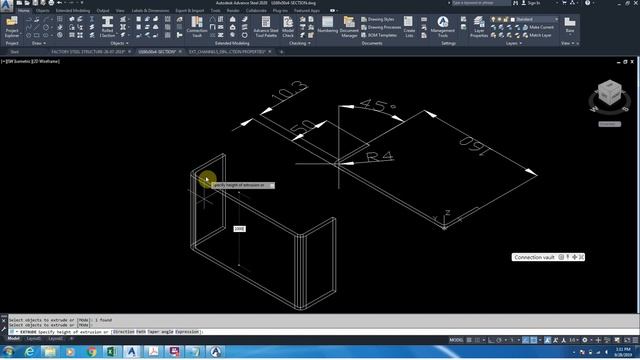Click the Connection vault floating toolbar
This screenshot has width=640, height=360.
[x=548, y=257]
